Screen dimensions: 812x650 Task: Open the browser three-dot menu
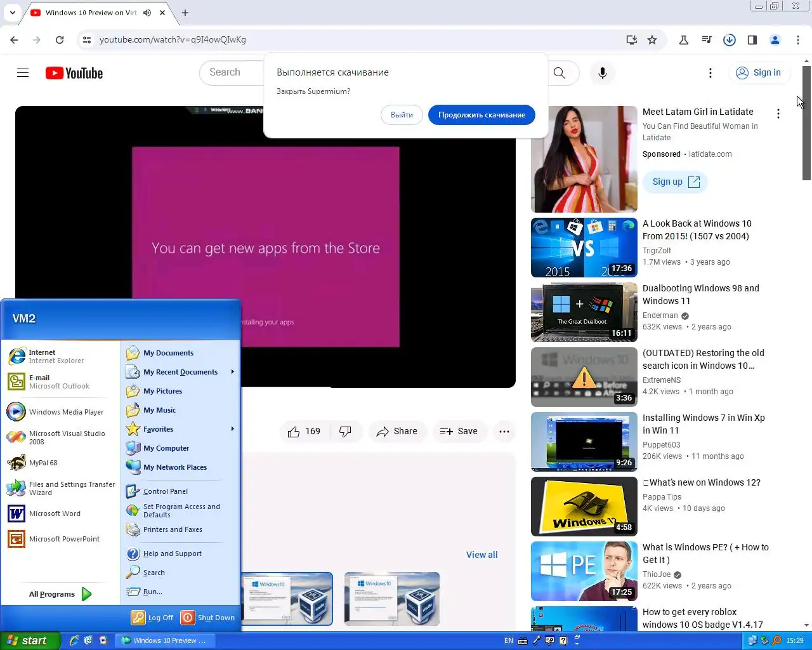pyautogui.click(x=798, y=39)
